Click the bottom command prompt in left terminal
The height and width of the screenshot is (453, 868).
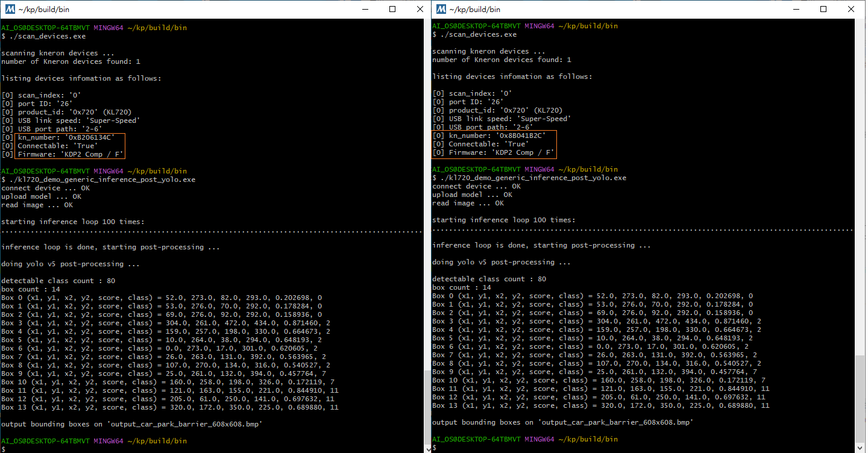(4, 449)
